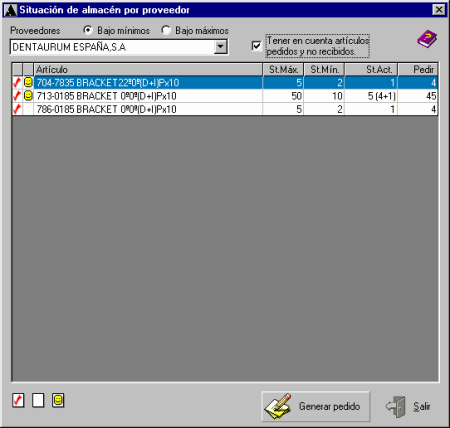Click the red checkmark on 786-0185 row
Image resolution: width=450 pixels, height=428 pixels.
(x=17, y=109)
